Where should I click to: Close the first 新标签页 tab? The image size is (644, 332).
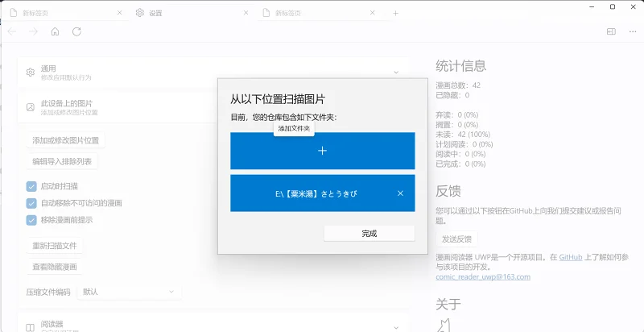coord(119,13)
